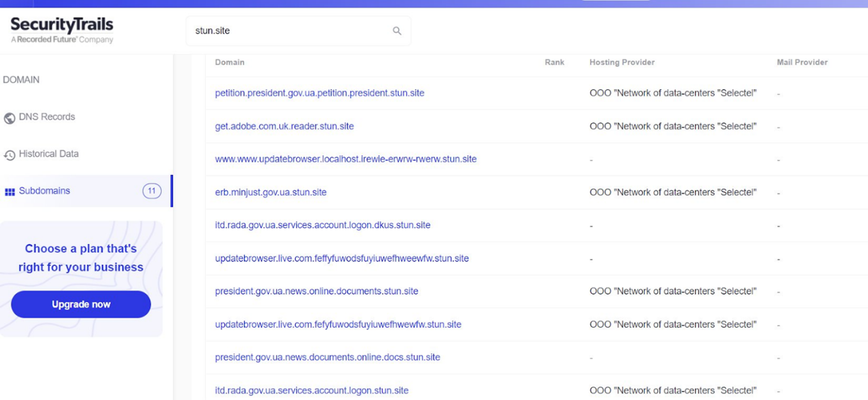Focus the stun.site search field

click(x=290, y=31)
